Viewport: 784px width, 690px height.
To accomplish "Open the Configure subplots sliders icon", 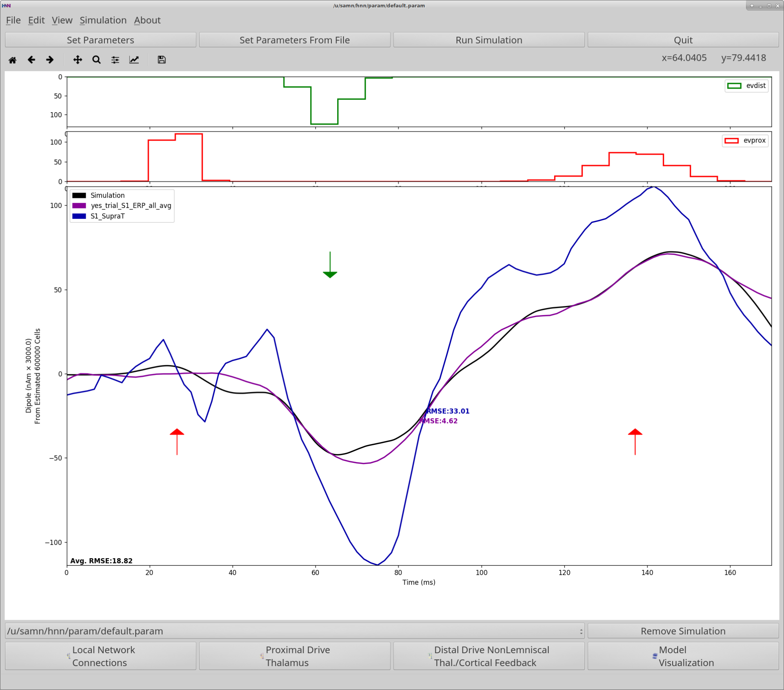I will pyautogui.click(x=115, y=60).
